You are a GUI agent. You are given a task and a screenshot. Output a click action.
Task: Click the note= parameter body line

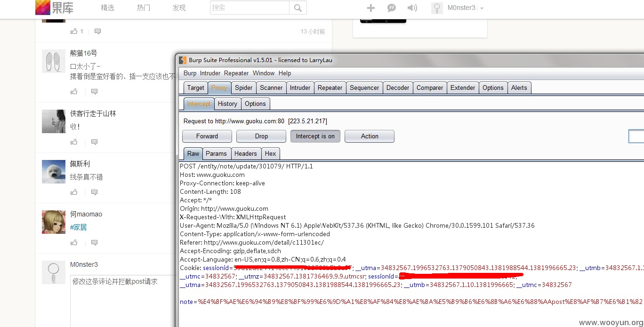[x=411, y=301]
